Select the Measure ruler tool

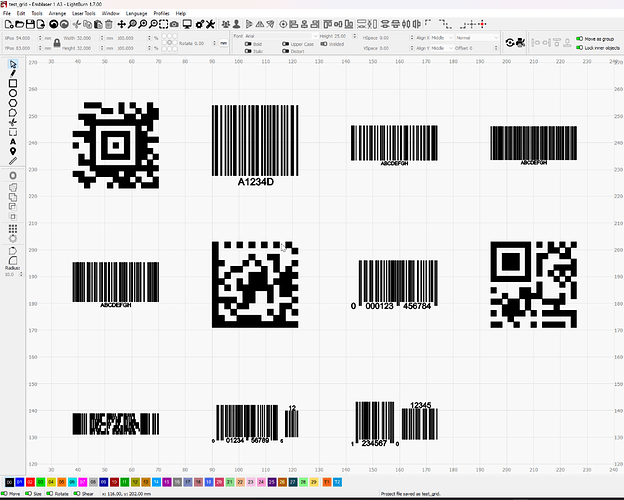click(x=13, y=161)
